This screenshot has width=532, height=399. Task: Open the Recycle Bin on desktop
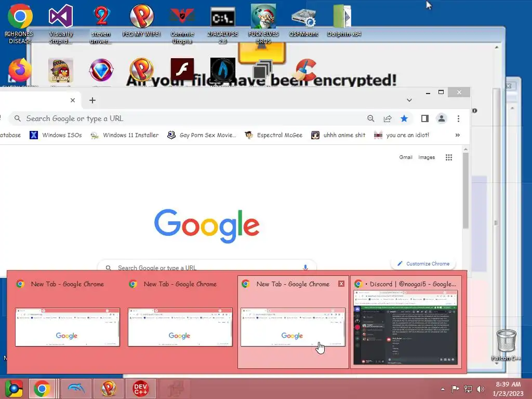(506, 344)
